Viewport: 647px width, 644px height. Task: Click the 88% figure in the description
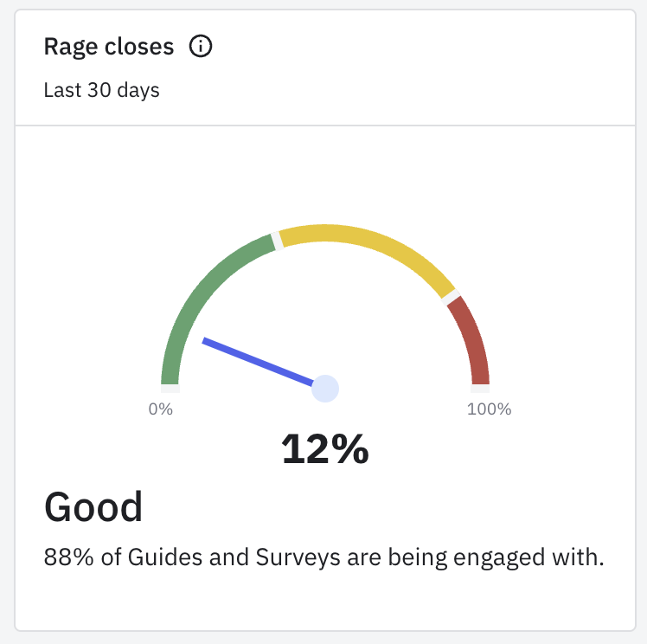click(63, 557)
